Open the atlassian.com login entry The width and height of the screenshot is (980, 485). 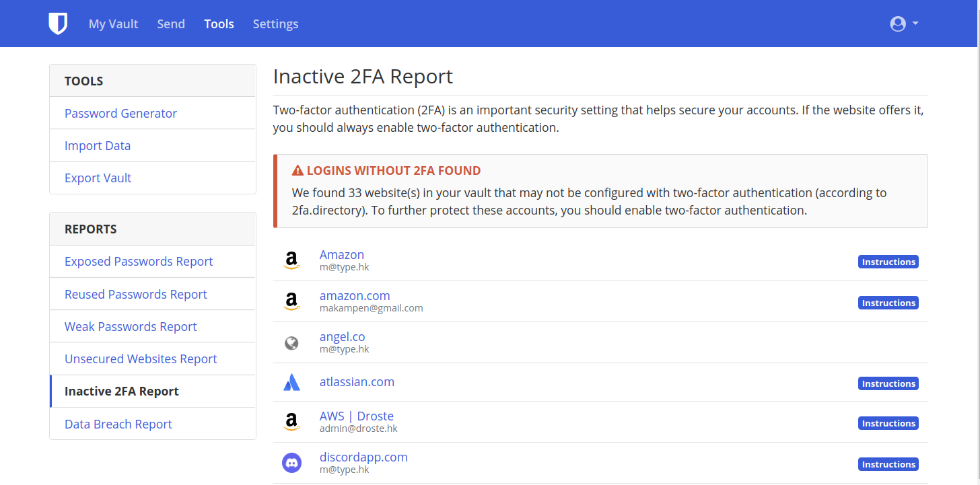coord(357,381)
